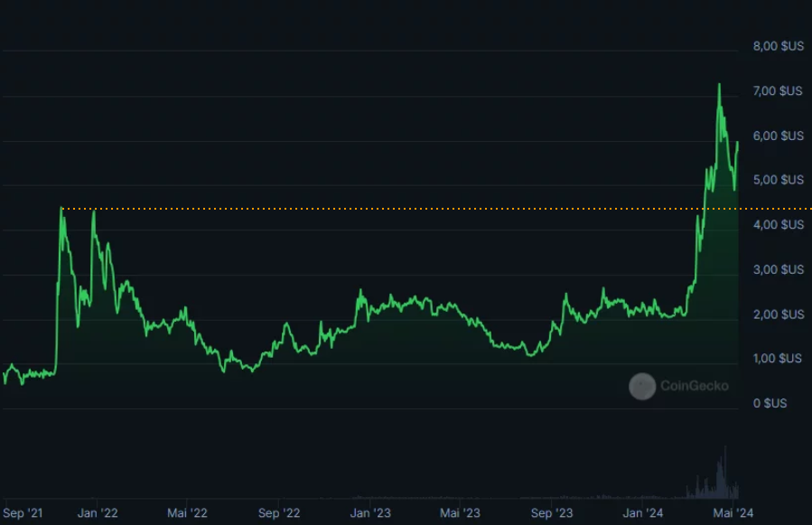Click the Sep '23 time axis label
Image resolution: width=812 pixels, height=525 pixels.
tap(552, 513)
